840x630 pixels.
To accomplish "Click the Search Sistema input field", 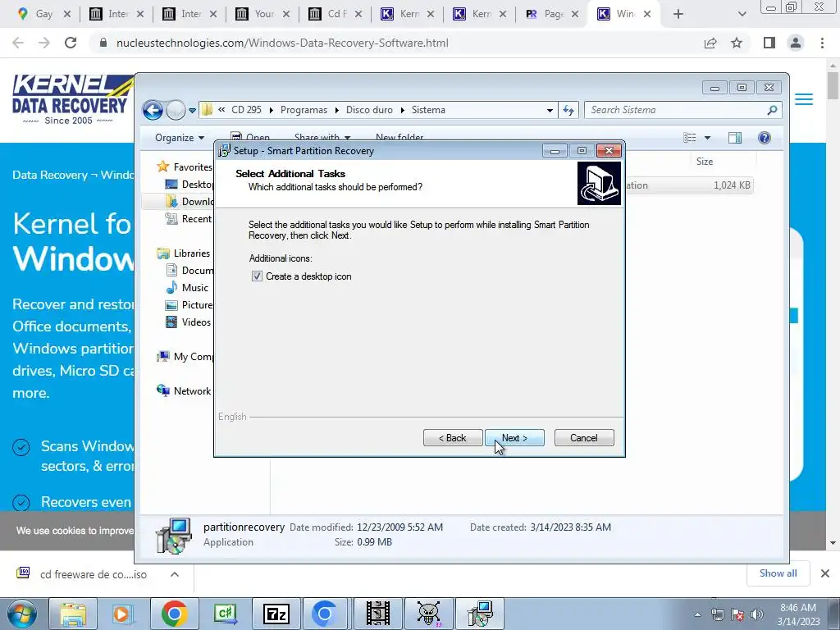I will (677, 110).
